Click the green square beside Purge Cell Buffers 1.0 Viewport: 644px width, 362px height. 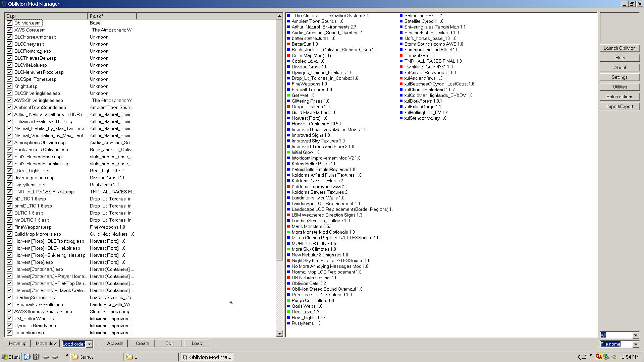[288, 300]
